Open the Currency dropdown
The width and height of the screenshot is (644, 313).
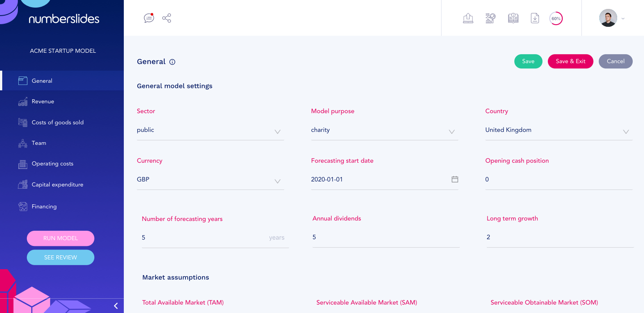click(x=278, y=181)
